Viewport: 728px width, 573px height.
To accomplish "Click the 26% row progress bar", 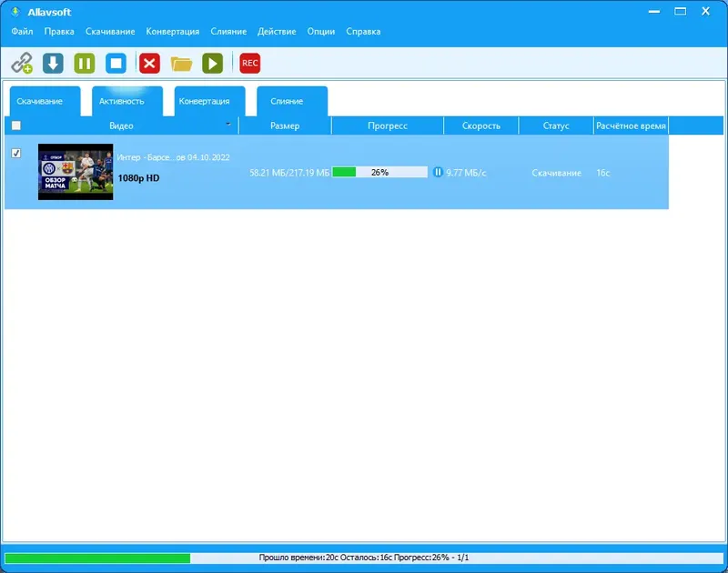I will [379, 172].
